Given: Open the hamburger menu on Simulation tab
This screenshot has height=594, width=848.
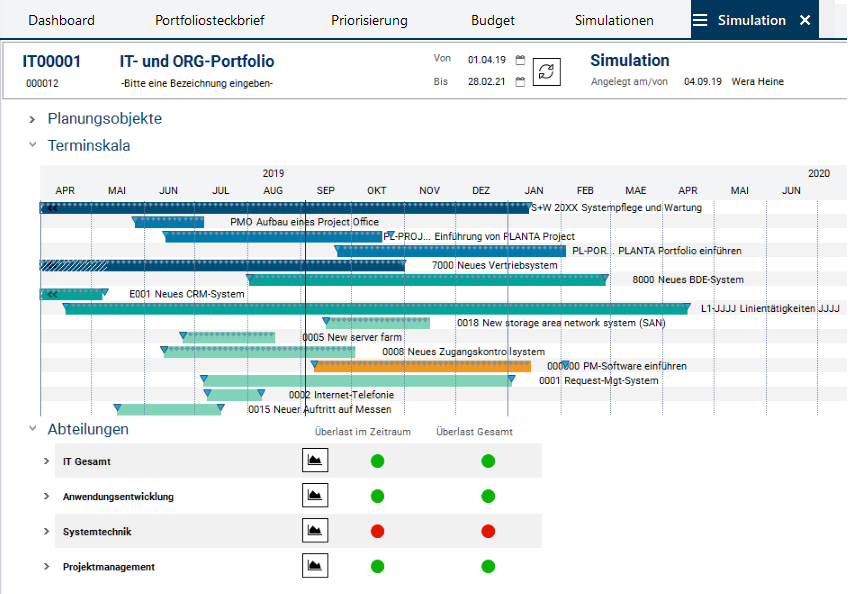Looking at the screenshot, I should (700, 20).
